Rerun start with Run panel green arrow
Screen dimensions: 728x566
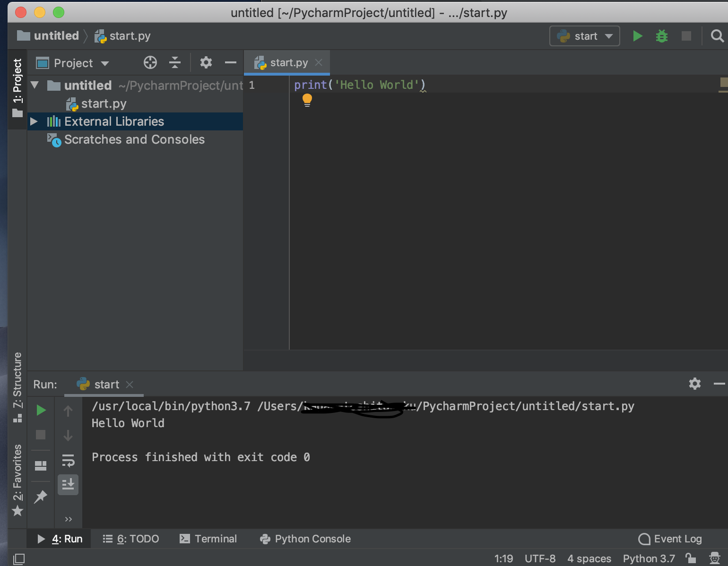tap(41, 410)
